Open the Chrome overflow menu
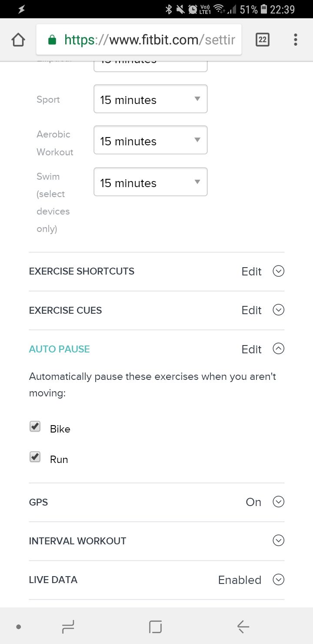The height and width of the screenshot is (644, 313). (295, 39)
